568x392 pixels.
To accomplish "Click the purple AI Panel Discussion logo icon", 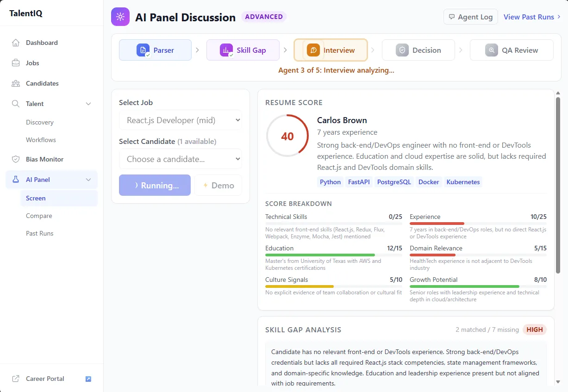I will coord(120,17).
